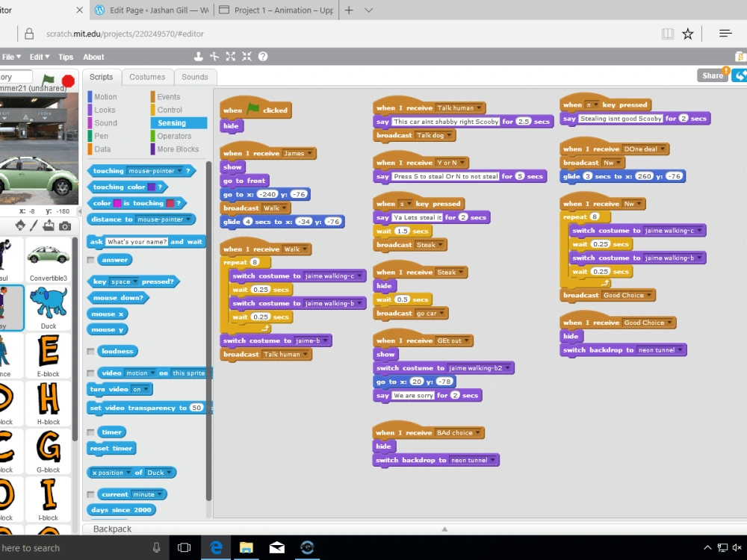Choose the Grow sprite tool

[232, 56]
